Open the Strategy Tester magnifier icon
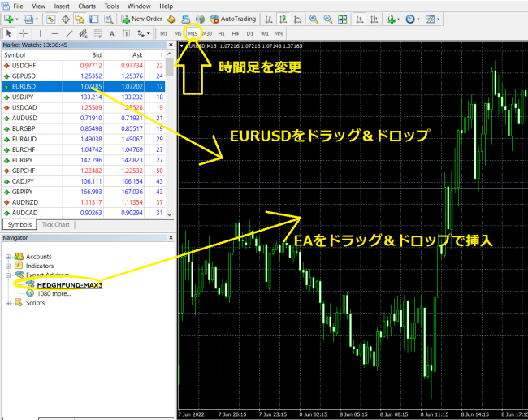This screenshot has height=420, width=528. 108,19
